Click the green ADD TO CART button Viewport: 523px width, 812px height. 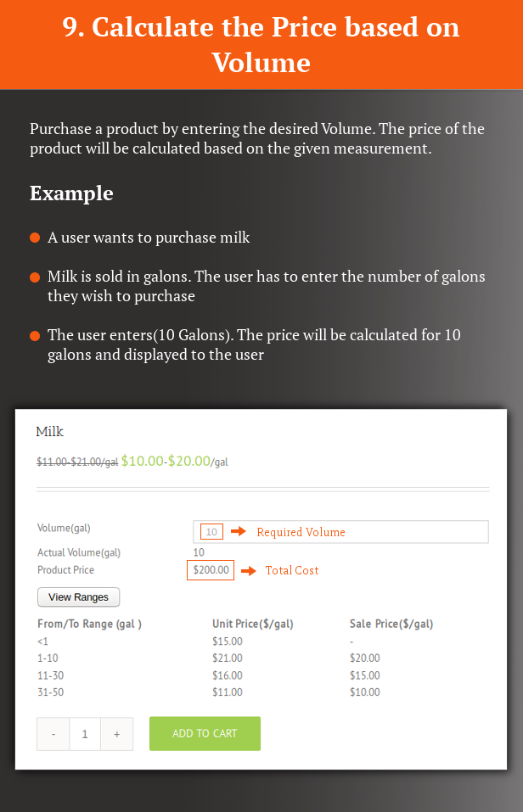point(205,733)
